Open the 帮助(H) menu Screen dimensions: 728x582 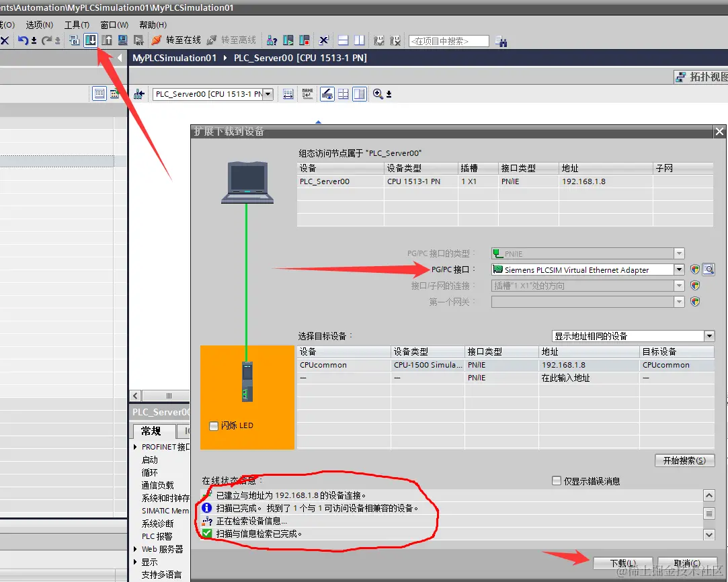coord(153,25)
